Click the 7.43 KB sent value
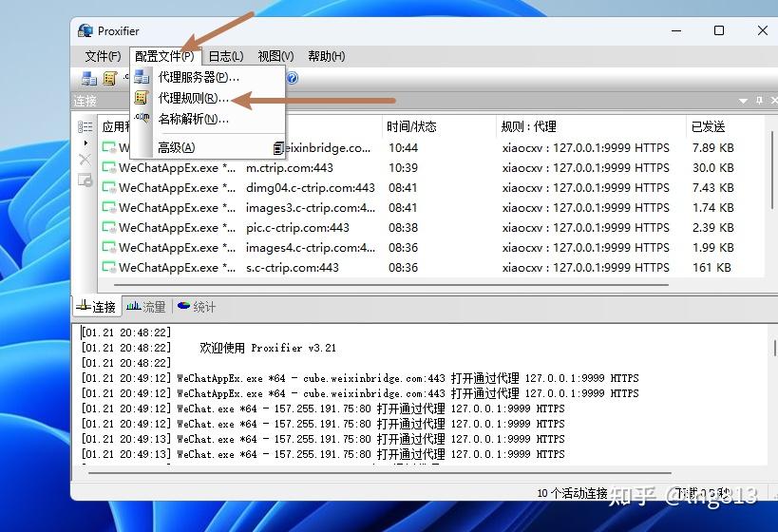Image resolution: width=778 pixels, height=532 pixels. 713,187
